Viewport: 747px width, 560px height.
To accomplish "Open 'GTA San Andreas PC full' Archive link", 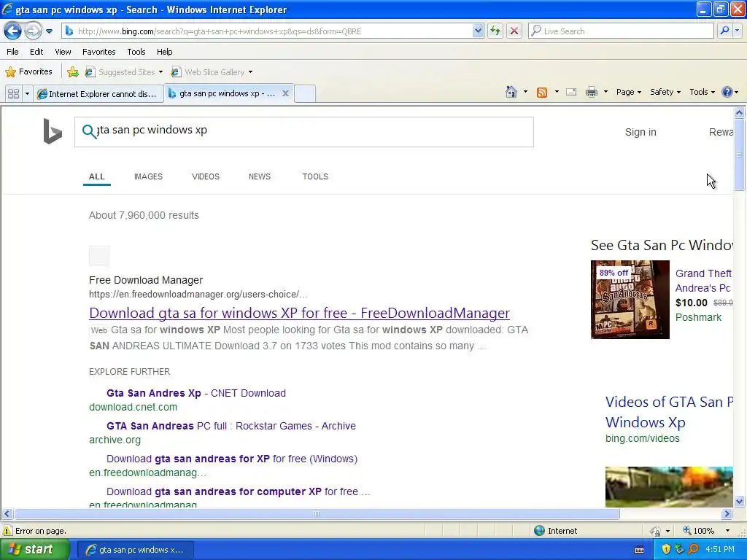I will pos(231,426).
